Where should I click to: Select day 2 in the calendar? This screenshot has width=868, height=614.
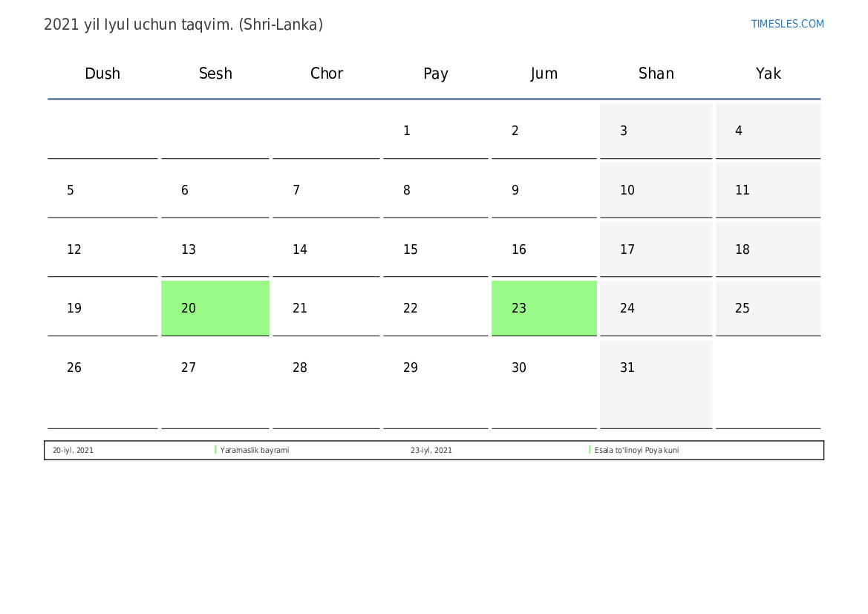(544, 131)
